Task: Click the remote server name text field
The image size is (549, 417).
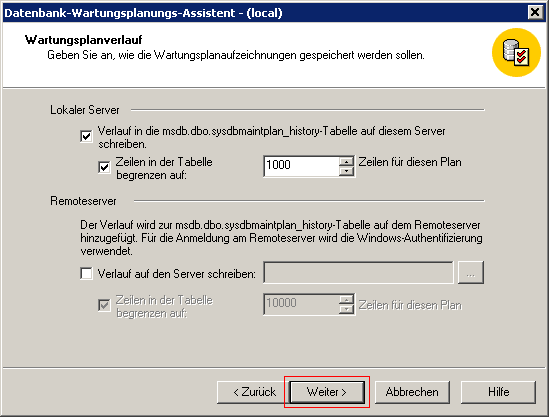Action: [358, 272]
